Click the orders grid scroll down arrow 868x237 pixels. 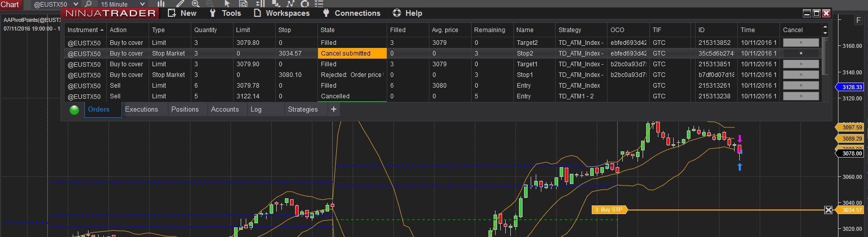tap(825, 33)
